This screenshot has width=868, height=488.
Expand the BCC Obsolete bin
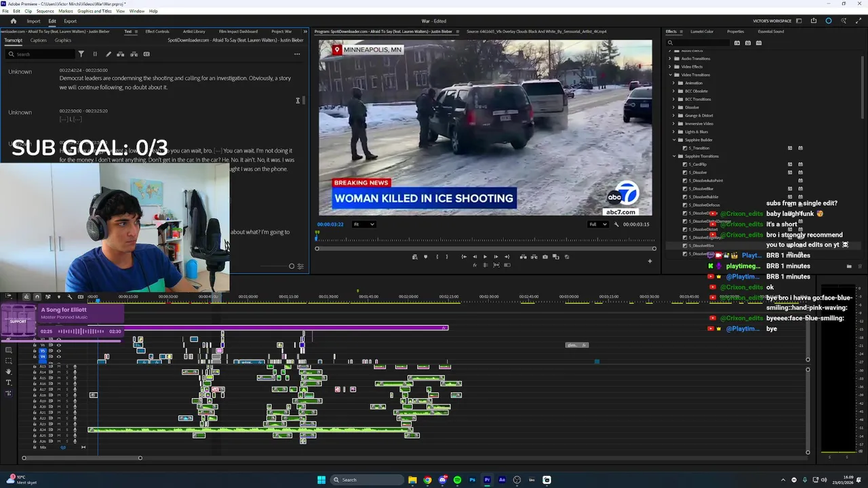[x=673, y=91]
